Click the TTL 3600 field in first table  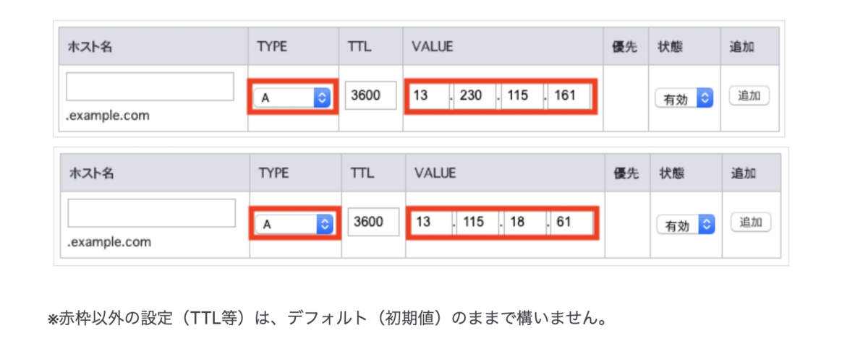click(x=371, y=95)
